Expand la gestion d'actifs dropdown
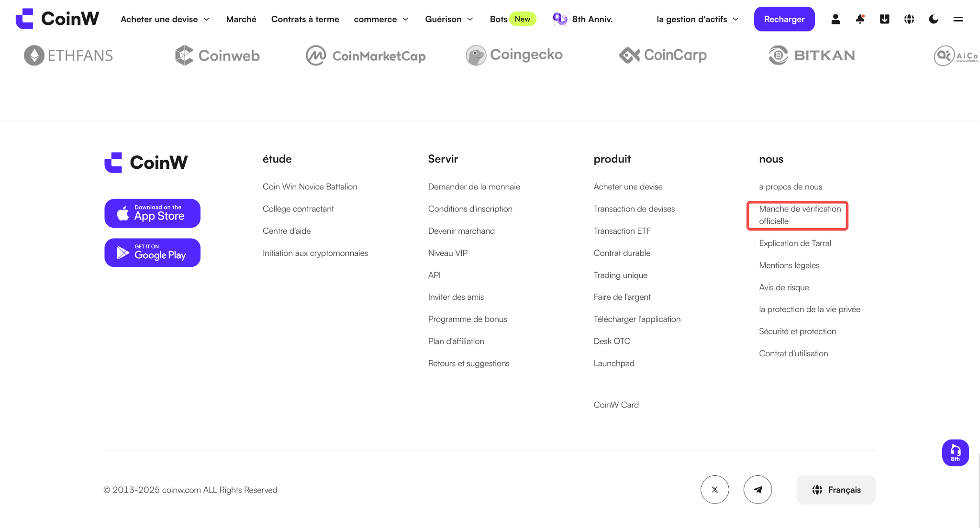This screenshot has height=528, width=980. 698,19
